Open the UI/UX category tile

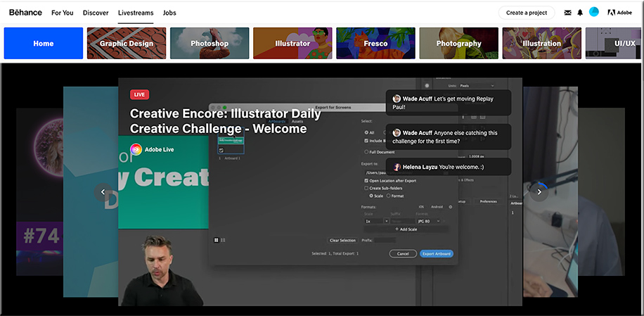pos(613,43)
